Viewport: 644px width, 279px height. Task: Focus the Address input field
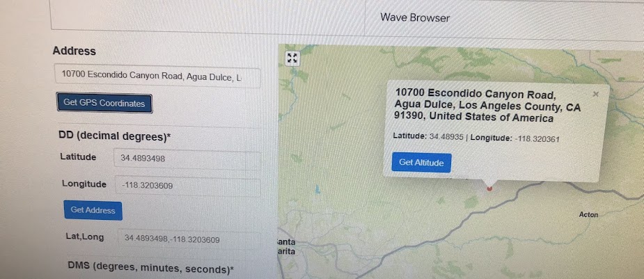pyautogui.click(x=158, y=77)
